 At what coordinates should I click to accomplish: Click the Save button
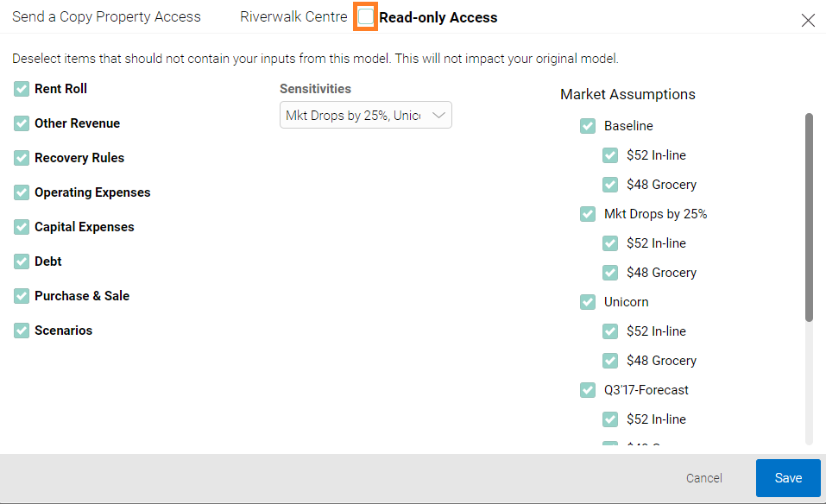tap(788, 478)
